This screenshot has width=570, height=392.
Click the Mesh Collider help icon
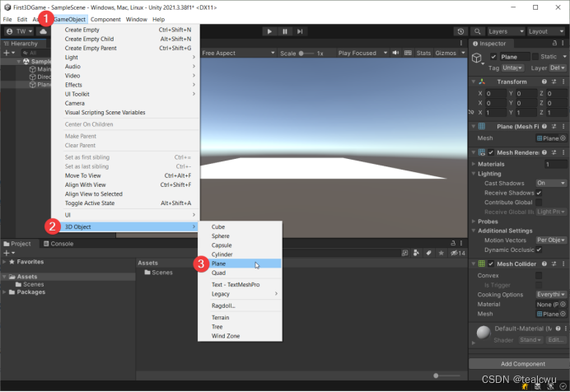(x=544, y=264)
